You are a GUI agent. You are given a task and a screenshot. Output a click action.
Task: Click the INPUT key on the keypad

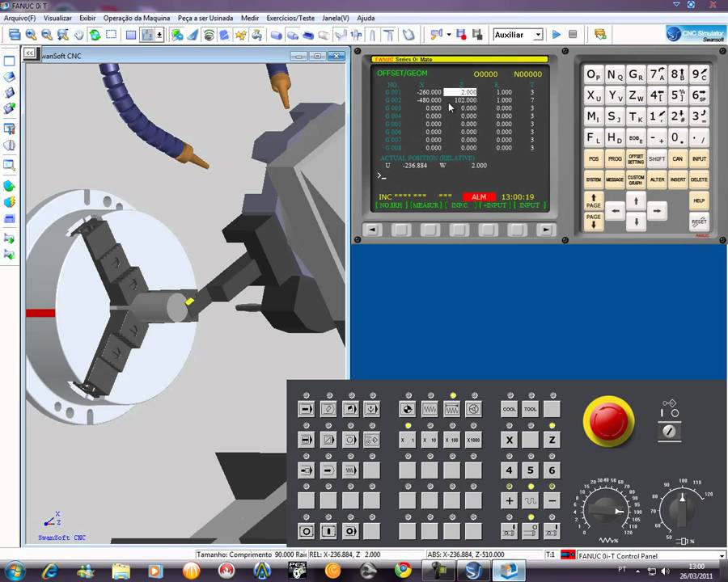tap(699, 158)
